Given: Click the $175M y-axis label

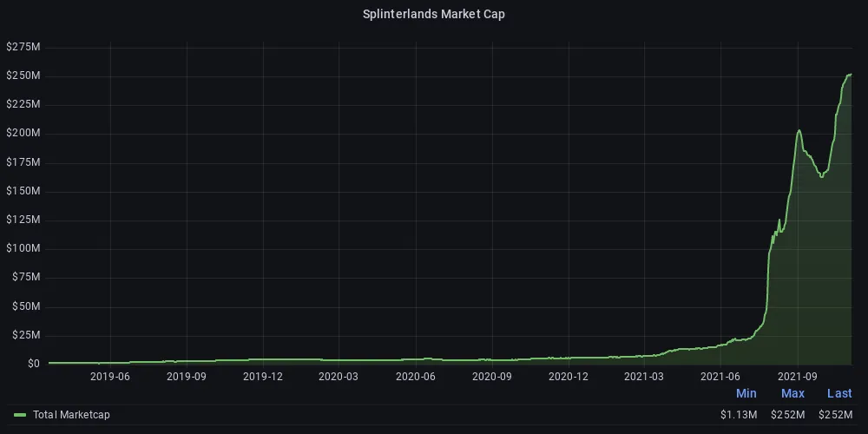Looking at the screenshot, I should coord(23,162).
